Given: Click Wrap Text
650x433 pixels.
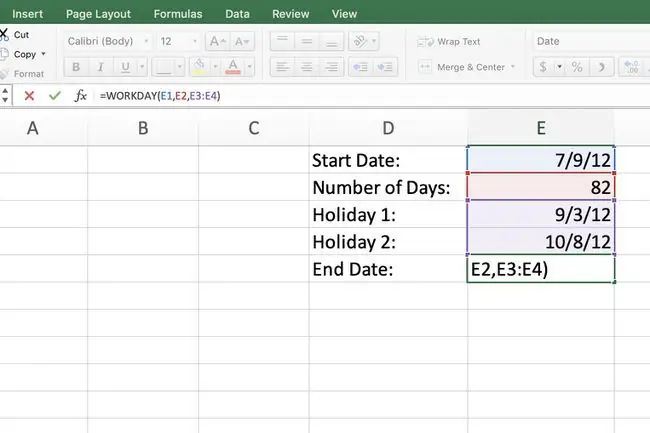Looking at the screenshot, I should pyautogui.click(x=449, y=41).
